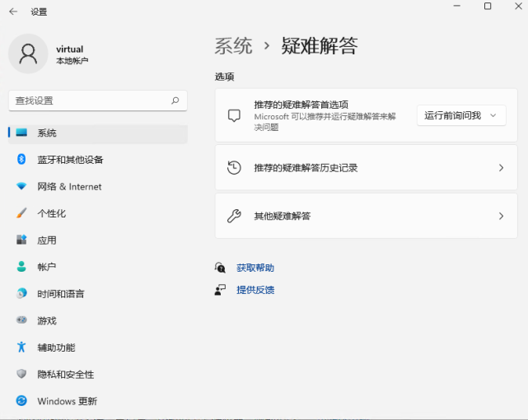The height and width of the screenshot is (420, 528).
Task: Click the Windows 更新 sync icon
Action: point(21,400)
